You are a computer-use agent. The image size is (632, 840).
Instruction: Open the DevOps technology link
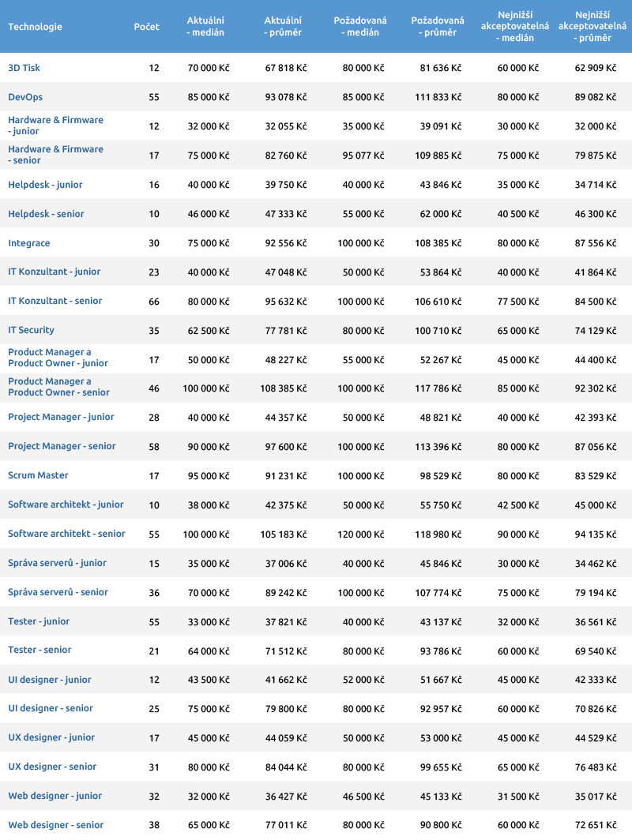coord(25,97)
